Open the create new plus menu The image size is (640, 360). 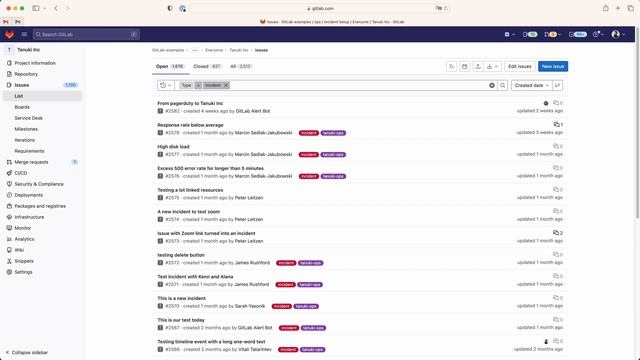point(509,35)
